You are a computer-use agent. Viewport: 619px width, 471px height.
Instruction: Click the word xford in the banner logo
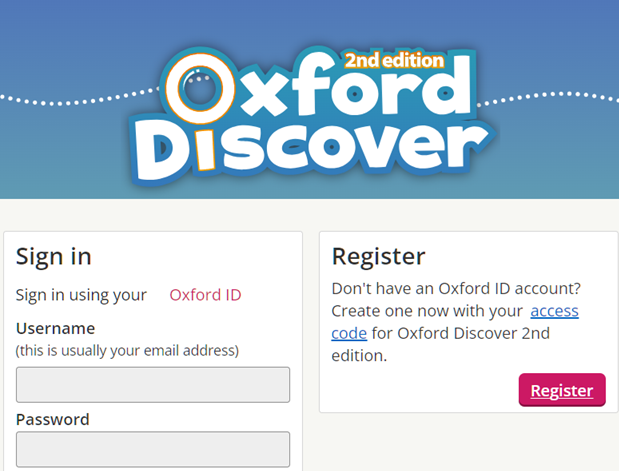coord(356,85)
